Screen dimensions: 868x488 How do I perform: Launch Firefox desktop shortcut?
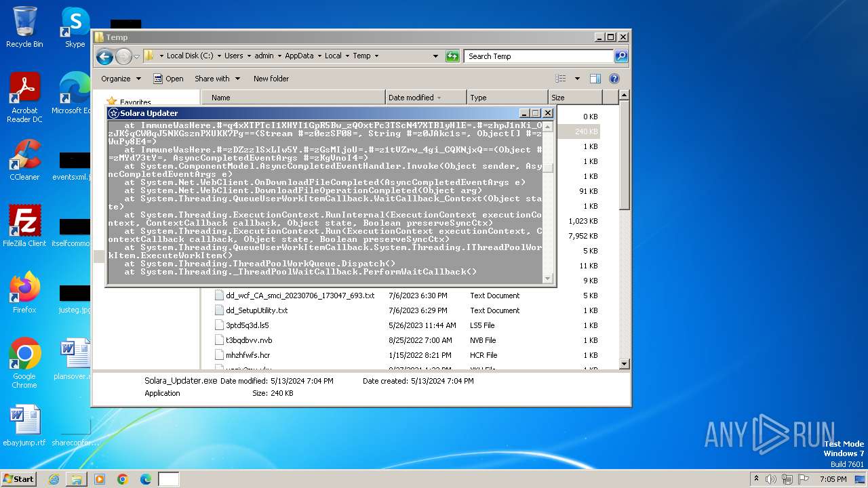tap(24, 292)
